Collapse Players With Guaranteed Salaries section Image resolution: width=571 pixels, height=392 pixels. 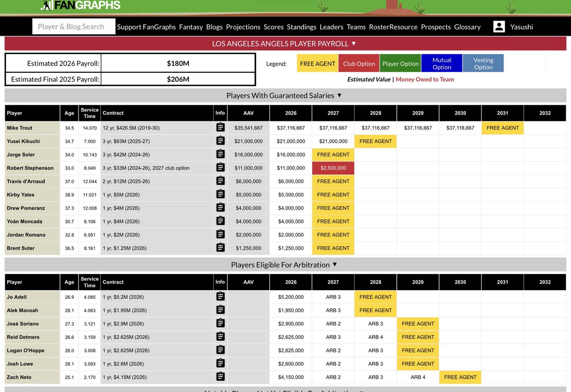click(284, 95)
